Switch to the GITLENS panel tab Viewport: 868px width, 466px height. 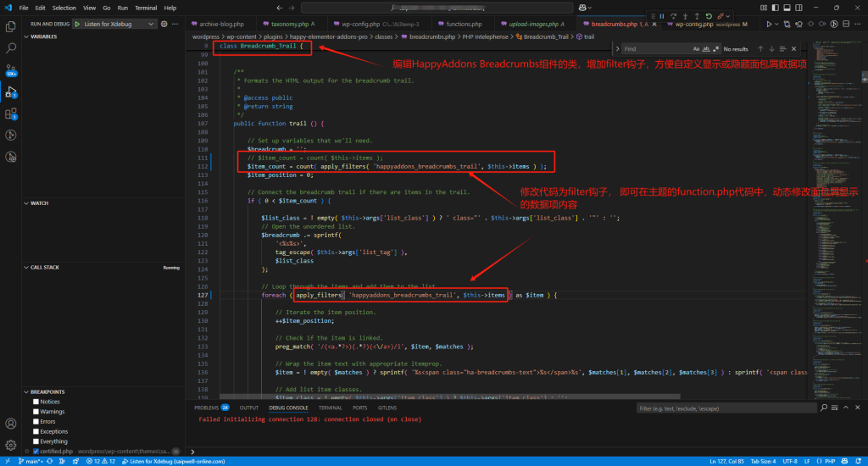[387, 408]
